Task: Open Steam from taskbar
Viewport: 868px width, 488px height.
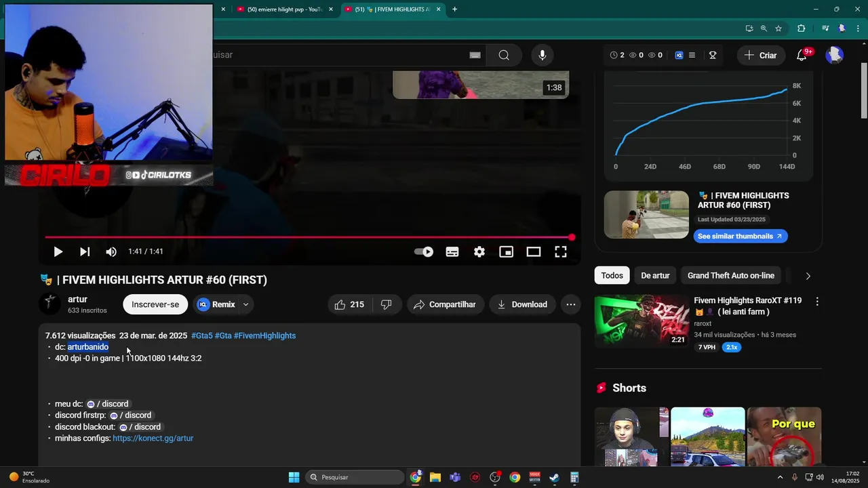Action: [554, 477]
